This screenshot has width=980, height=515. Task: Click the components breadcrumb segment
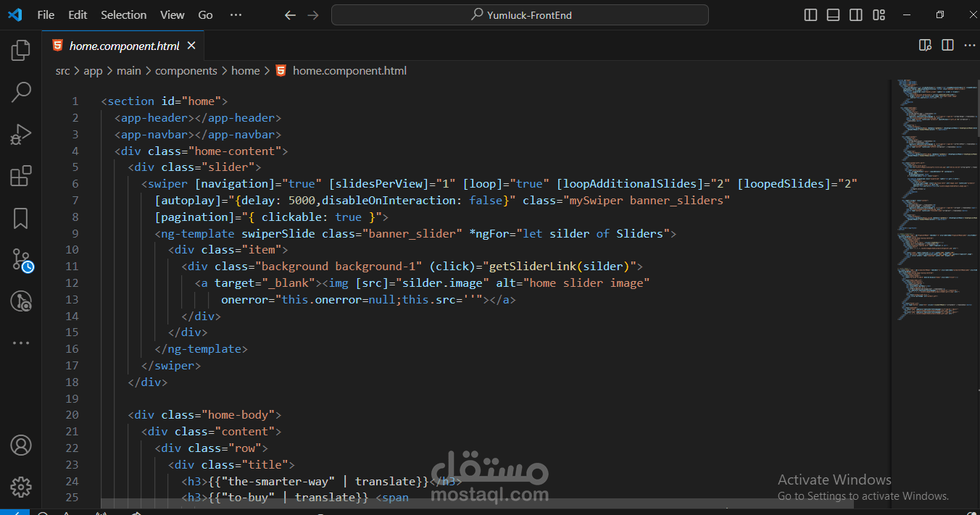(x=186, y=70)
